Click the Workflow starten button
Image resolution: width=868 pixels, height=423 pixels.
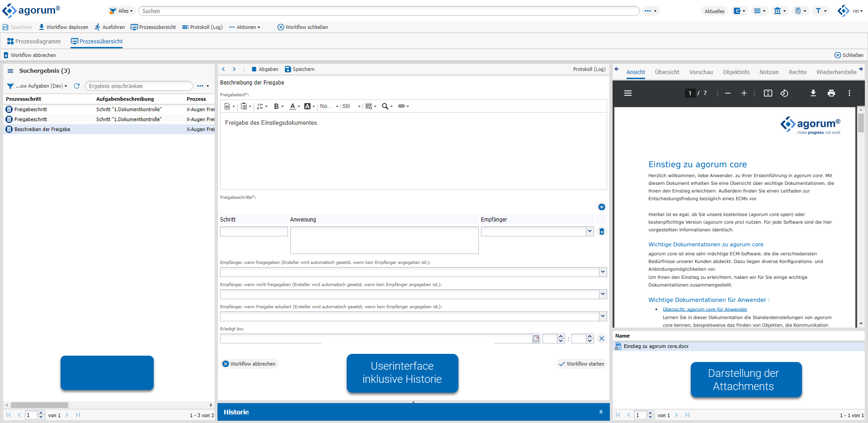click(x=581, y=364)
